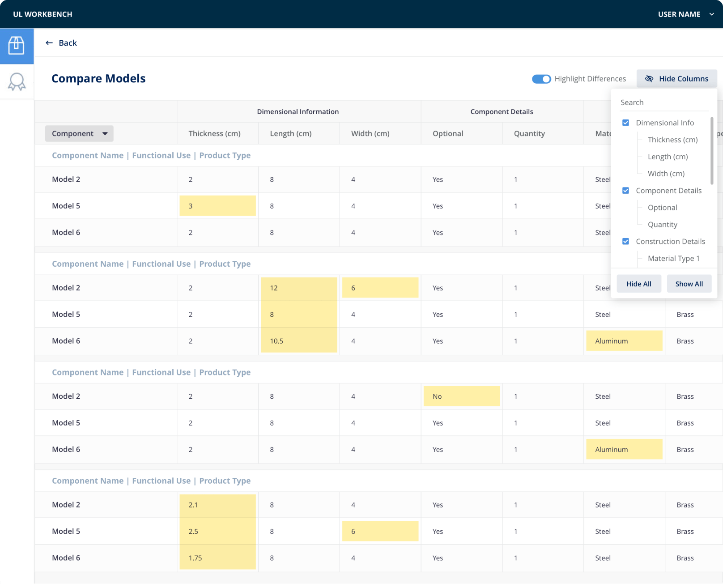
Task: Click the Hide All button
Action: (638, 284)
